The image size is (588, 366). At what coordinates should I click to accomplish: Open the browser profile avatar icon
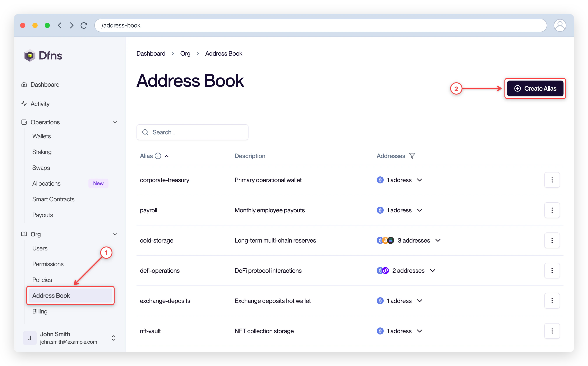pyautogui.click(x=560, y=25)
